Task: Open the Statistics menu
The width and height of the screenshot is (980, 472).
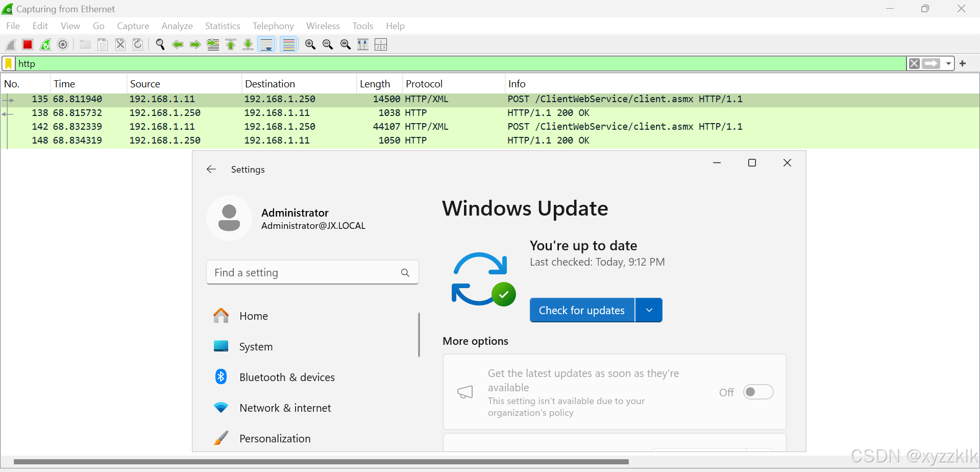Action: [x=222, y=26]
